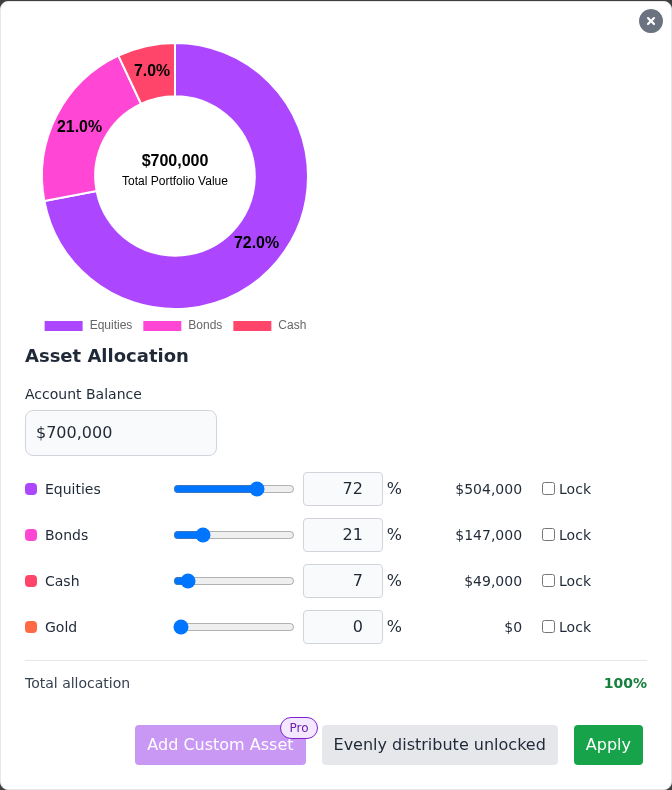Click the $0 Gold amount
Viewport: 672px width, 790px height.
pyautogui.click(x=513, y=627)
